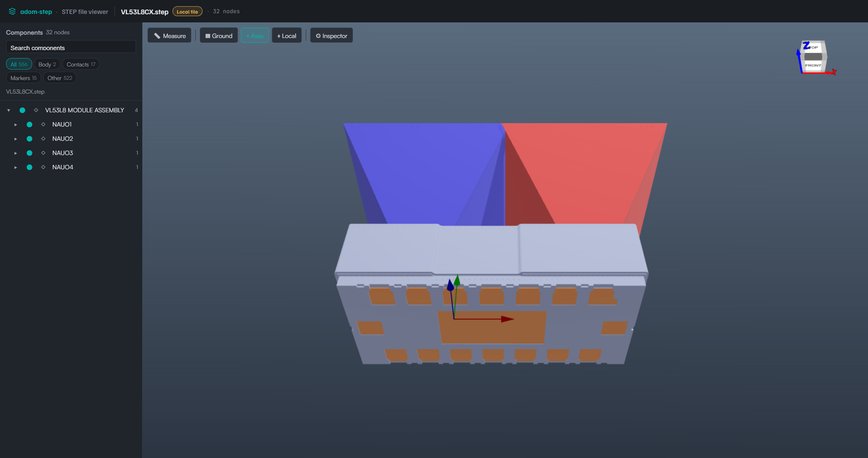
Task: Filter components by Contacts 17
Action: point(81,64)
